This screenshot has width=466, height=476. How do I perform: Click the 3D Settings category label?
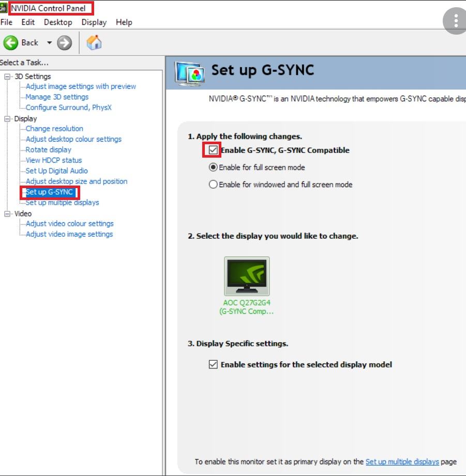coord(33,76)
